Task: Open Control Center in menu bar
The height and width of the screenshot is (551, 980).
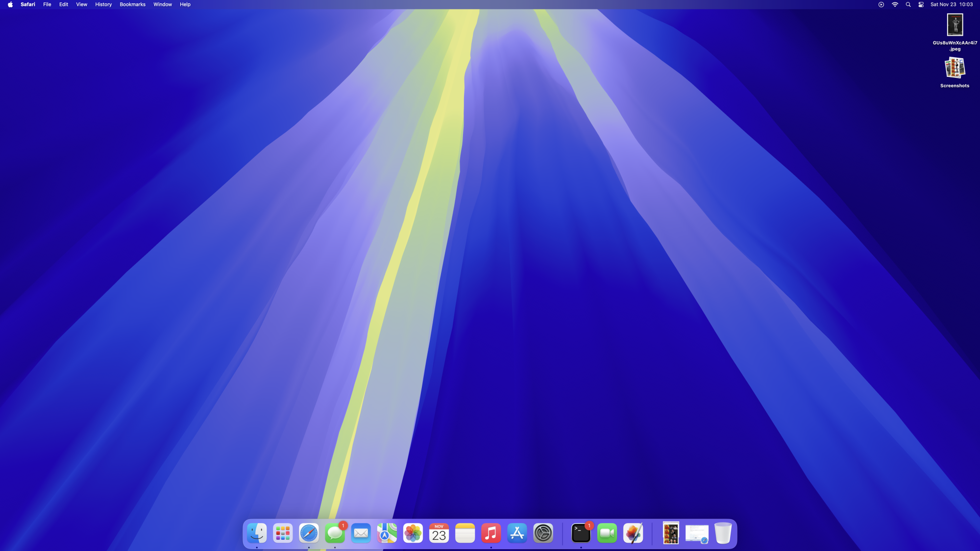Action: click(921, 4)
